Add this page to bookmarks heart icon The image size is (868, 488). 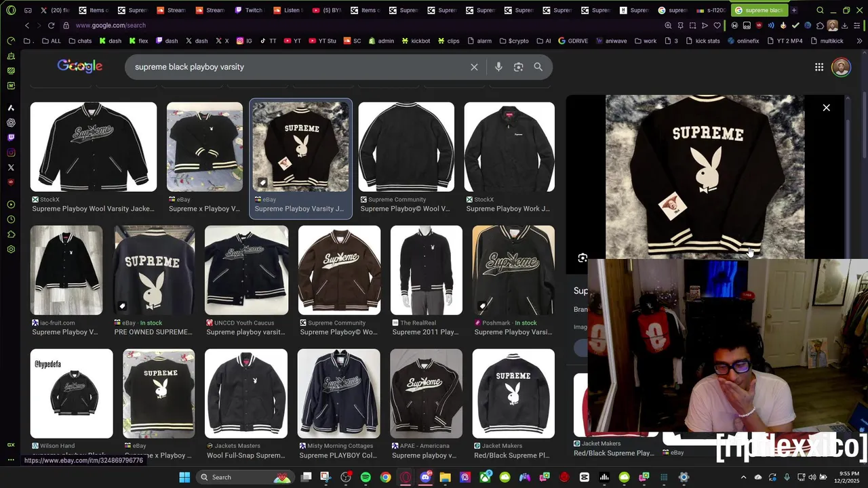[x=717, y=26]
